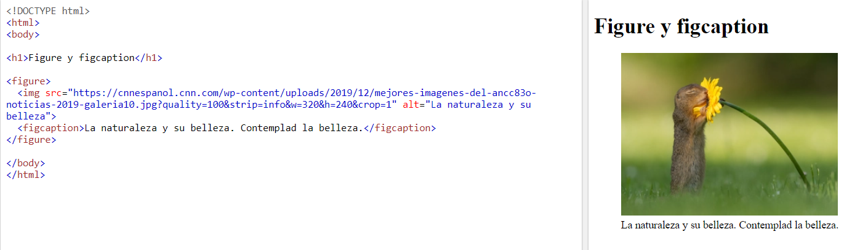The width and height of the screenshot is (868, 250).
Task: Click the heading text inside the h1 code
Action: tap(81, 58)
